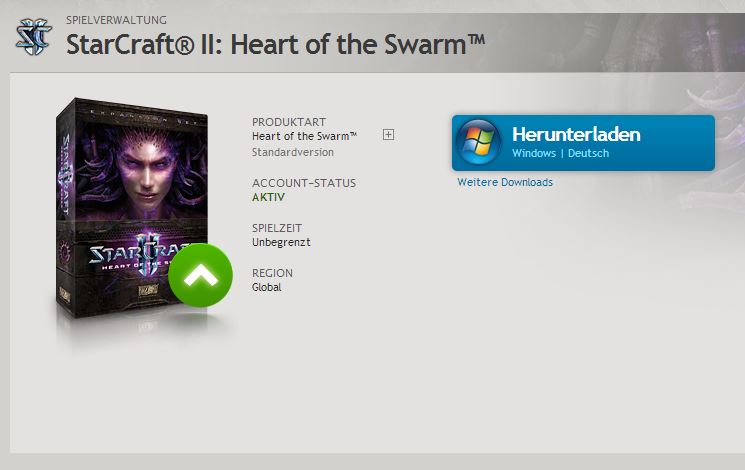Image resolution: width=745 pixels, height=470 pixels.
Task: Click the Heart of the Swarm product type text
Action: pos(304,136)
